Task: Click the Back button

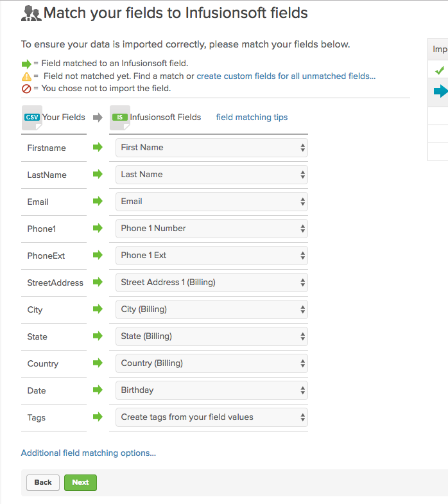Action: [43, 482]
